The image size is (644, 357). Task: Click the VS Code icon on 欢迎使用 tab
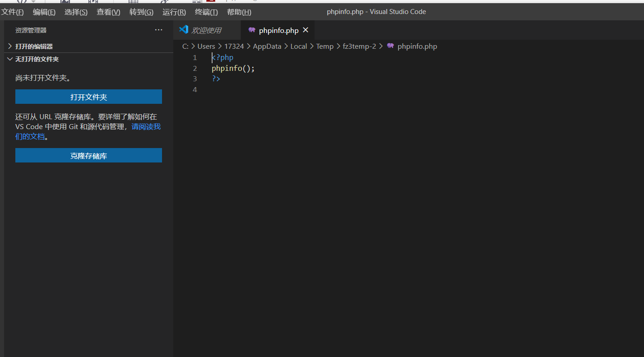coord(183,30)
